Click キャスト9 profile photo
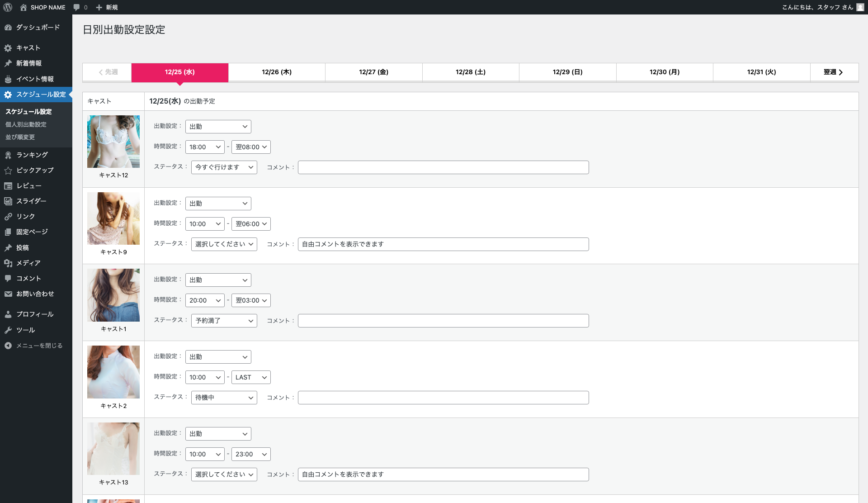The image size is (868, 503). (113, 218)
